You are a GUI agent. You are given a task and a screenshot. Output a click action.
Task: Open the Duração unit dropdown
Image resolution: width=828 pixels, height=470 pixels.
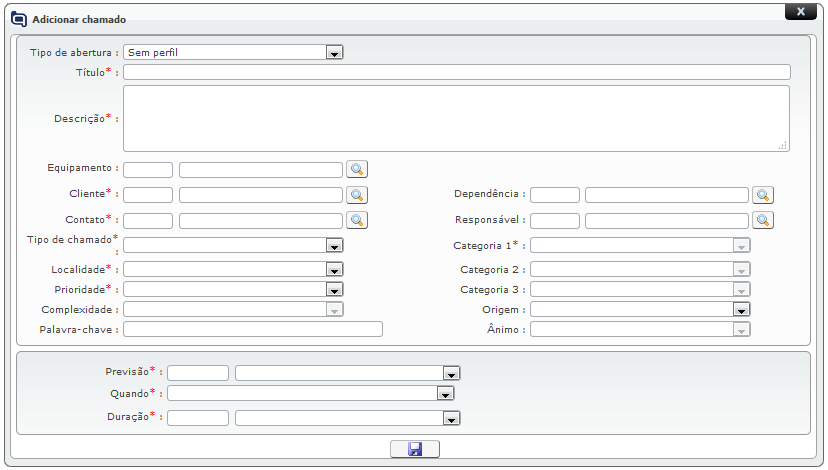[347, 418]
